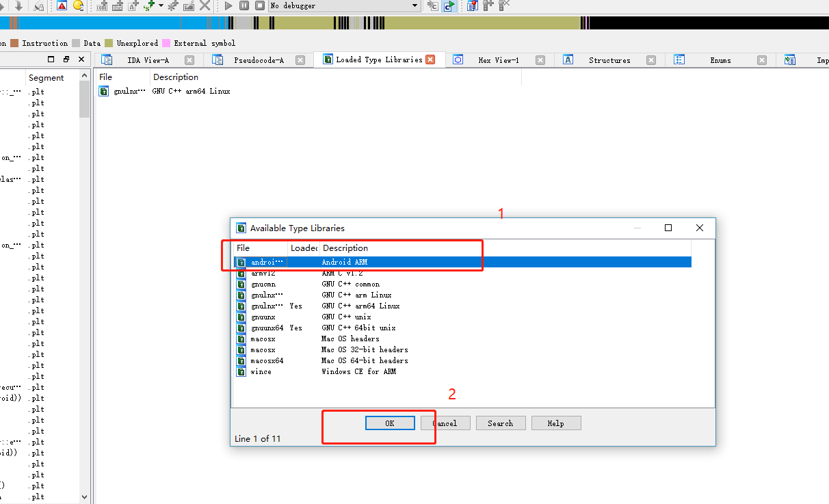
Task: Click the Search button in the dialog
Action: coord(501,423)
